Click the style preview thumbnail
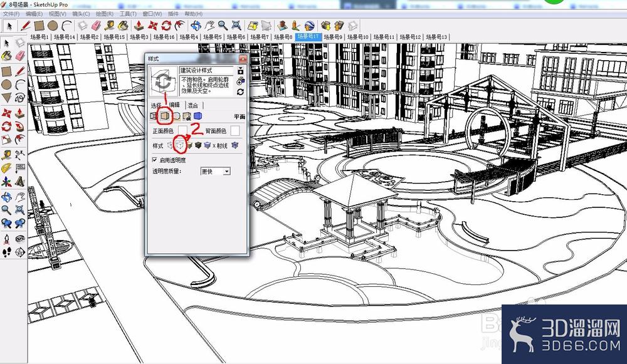The image size is (627, 364). (163, 81)
